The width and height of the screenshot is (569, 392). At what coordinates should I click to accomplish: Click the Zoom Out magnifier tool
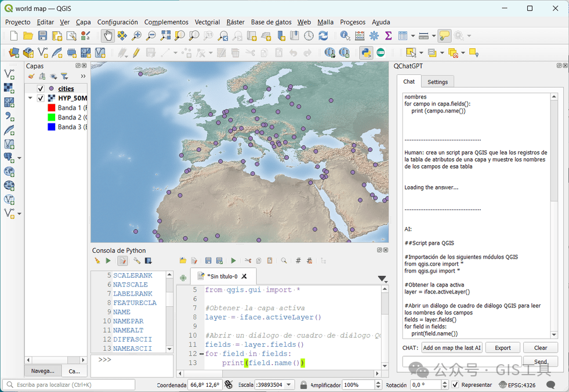pyautogui.click(x=151, y=35)
